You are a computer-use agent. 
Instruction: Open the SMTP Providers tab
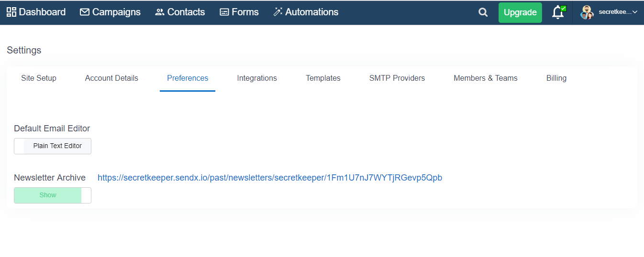(397, 78)
